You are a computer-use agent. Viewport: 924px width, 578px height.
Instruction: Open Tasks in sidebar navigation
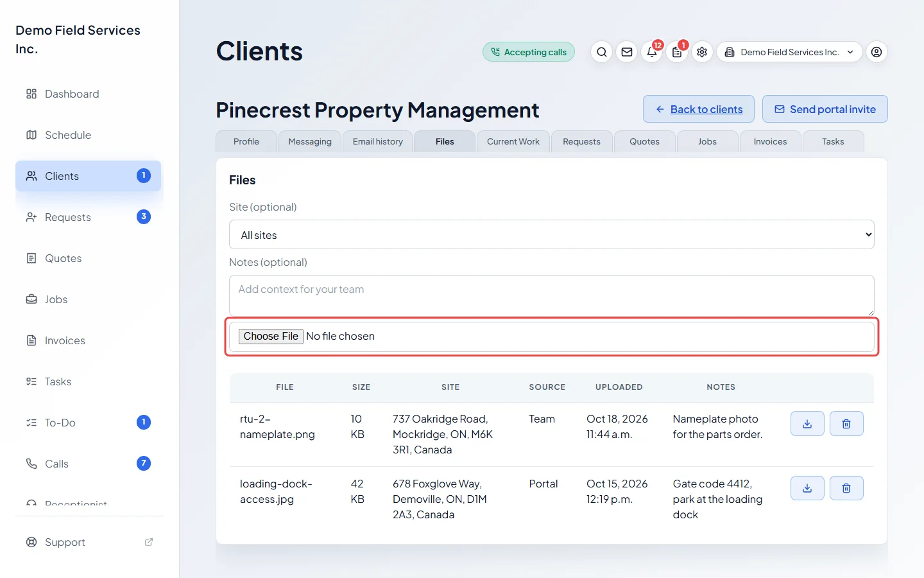coord(89,381)
